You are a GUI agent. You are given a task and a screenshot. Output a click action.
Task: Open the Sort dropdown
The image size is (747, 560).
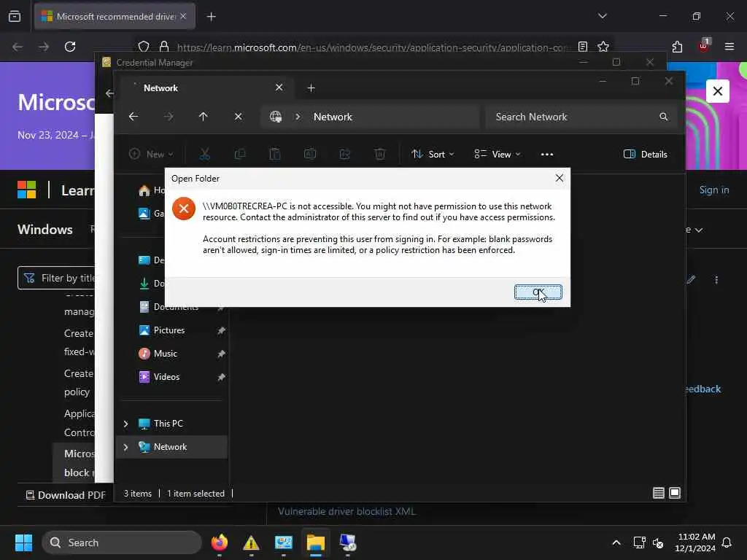[433, 155]
